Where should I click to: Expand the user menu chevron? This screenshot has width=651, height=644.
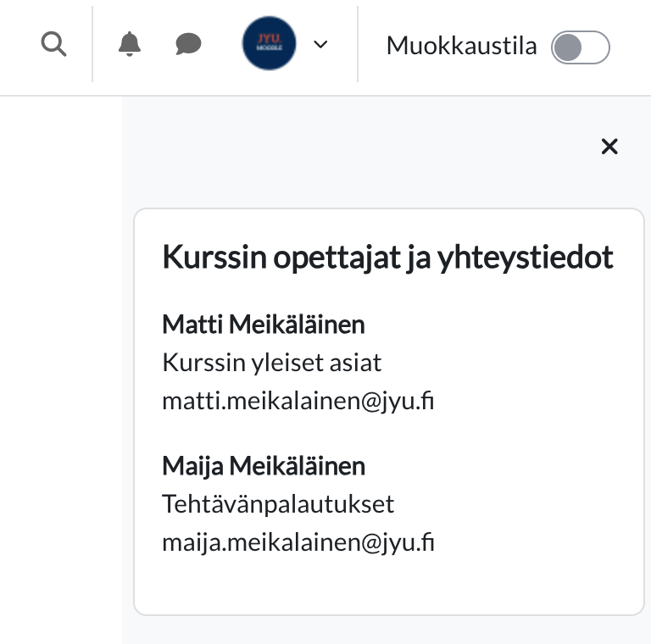pos(320,45)
